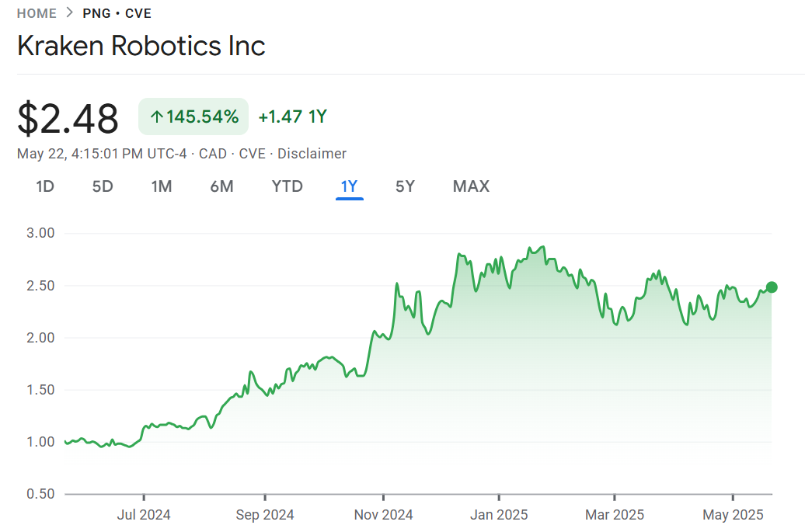805x532 pixels.
Task: Switch to the 6M range tab
Action: tap(221, 186)
